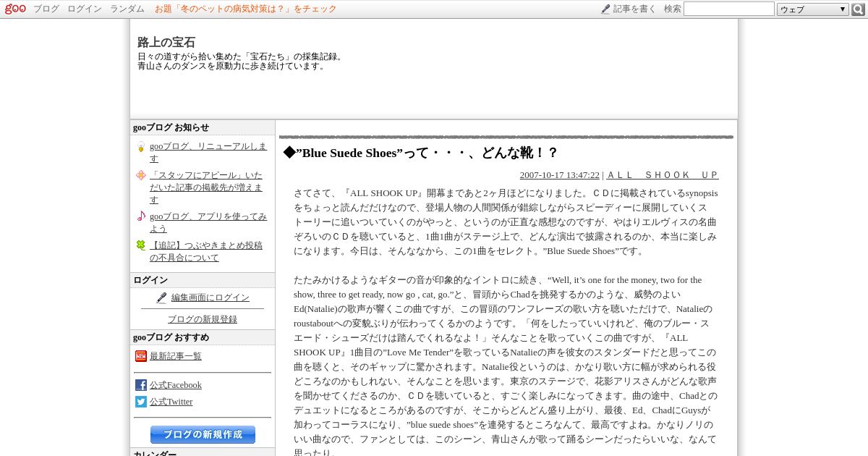Open gooブログ、リニューアルします notice
Viewport: 868px width, 456px height.
[x=208, y=152]
